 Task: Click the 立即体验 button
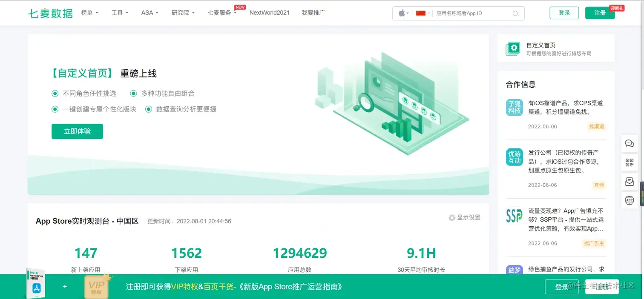click(77, 131)
